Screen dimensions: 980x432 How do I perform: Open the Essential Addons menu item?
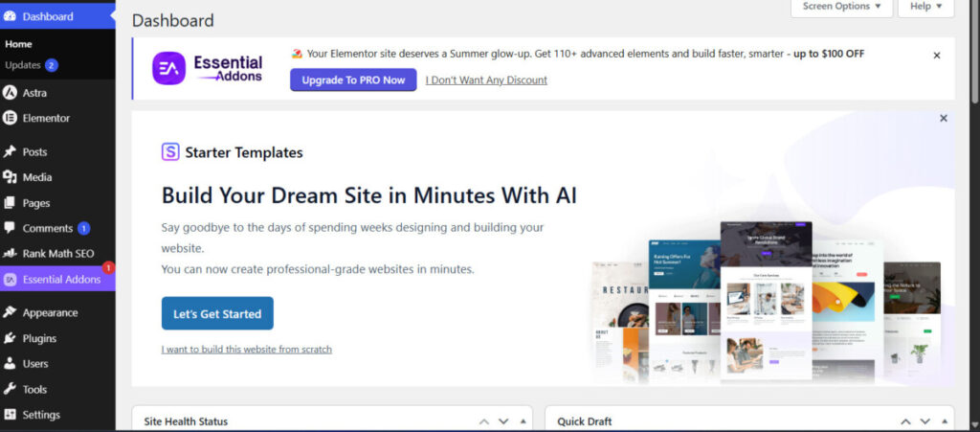tap(57, 280)
